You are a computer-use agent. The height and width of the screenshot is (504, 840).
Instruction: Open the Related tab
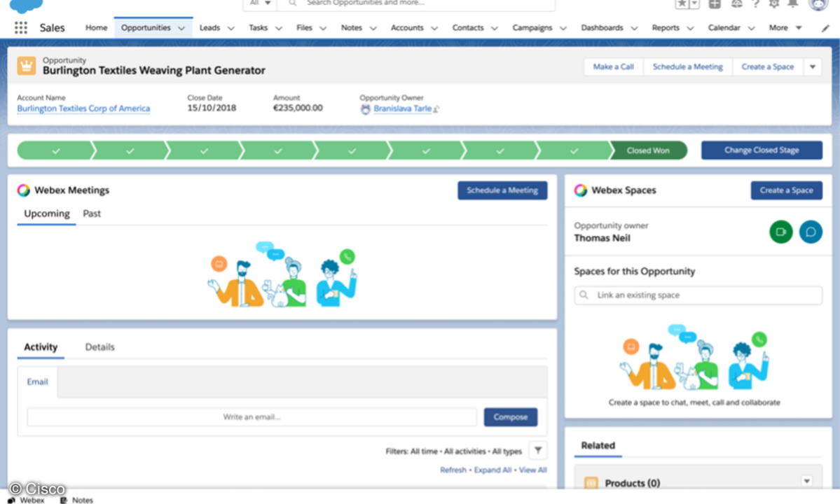pos(598,445)
